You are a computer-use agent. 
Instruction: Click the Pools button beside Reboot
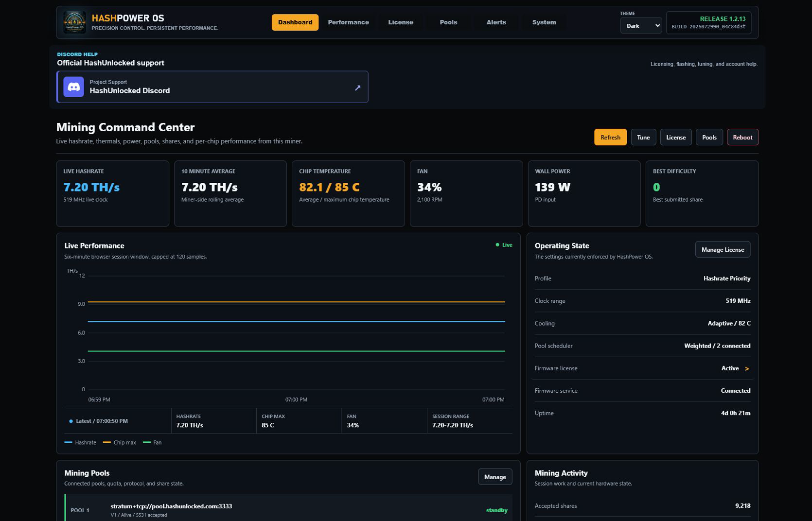click(709, 137)
